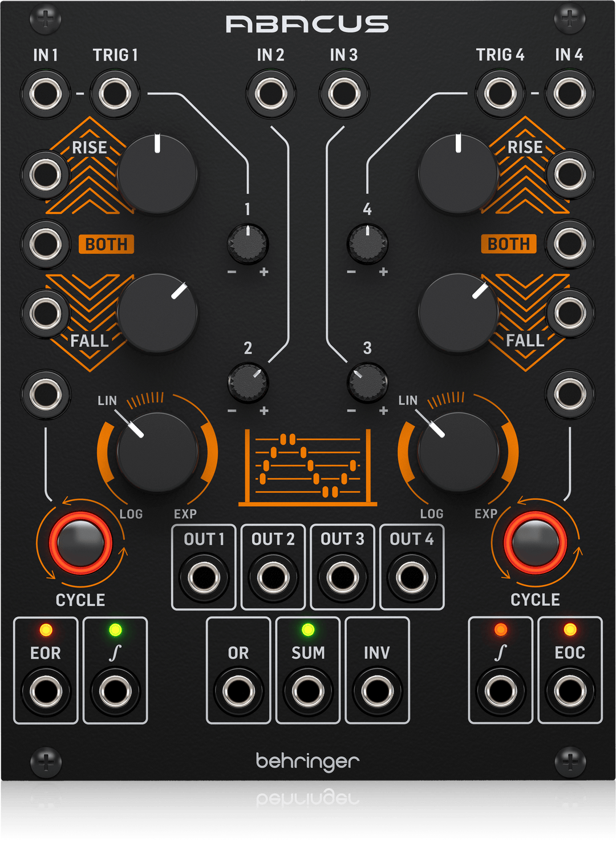The width and height of the screenshot is (616, 841).
Task: Click the left orange BOTH label
Action: coord(106,244)
